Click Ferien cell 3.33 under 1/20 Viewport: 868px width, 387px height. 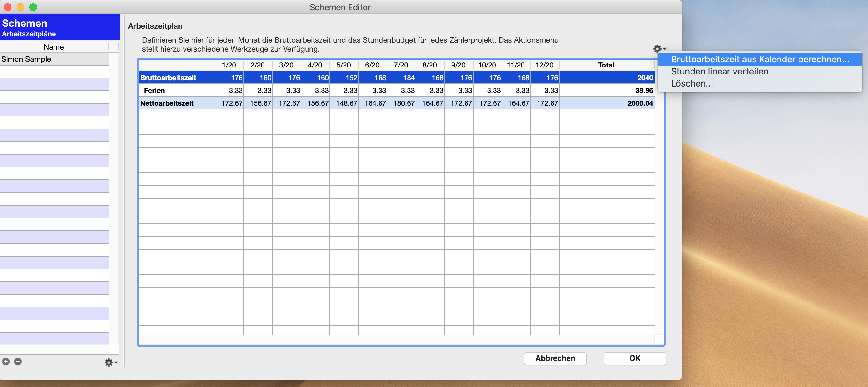click(229, 90)
